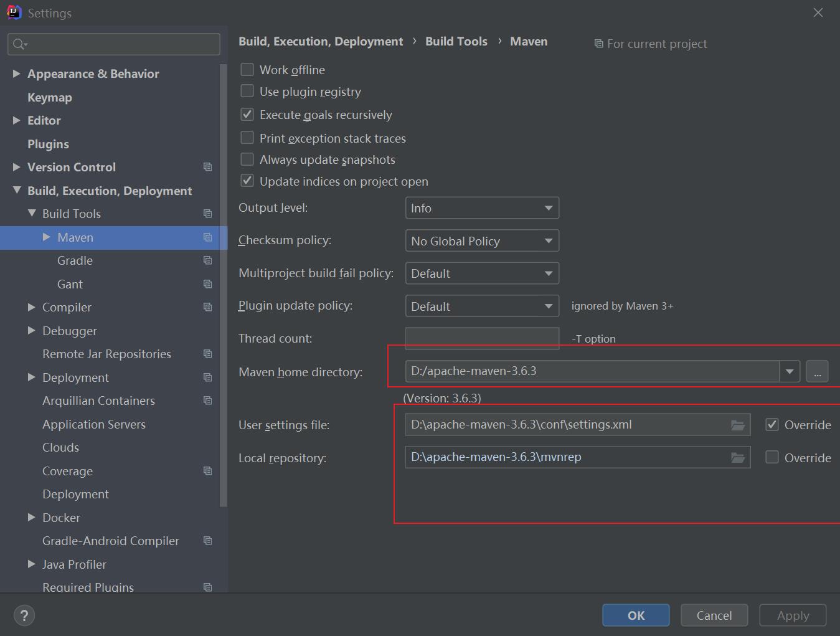The height and width of the screenshot is (636, 840).
Task: Uncheck Execute goals recursively
Action: pyautogui.click(x=247, y=114)
